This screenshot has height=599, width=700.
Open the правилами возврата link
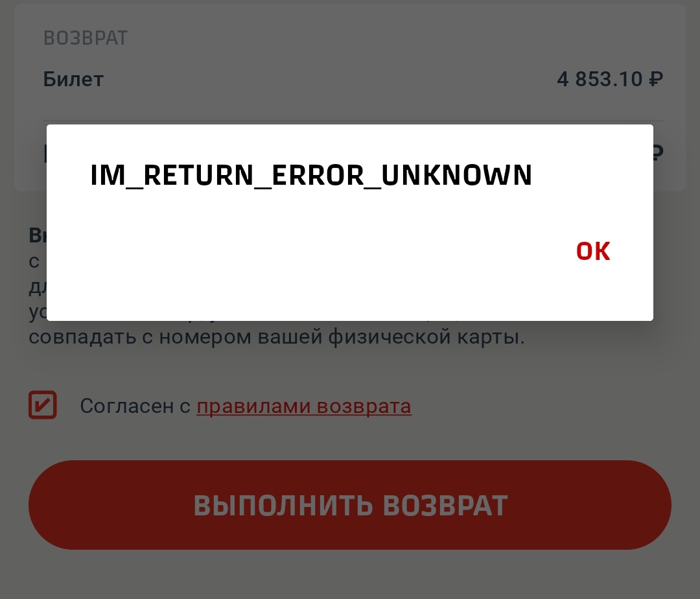point(304,406)
